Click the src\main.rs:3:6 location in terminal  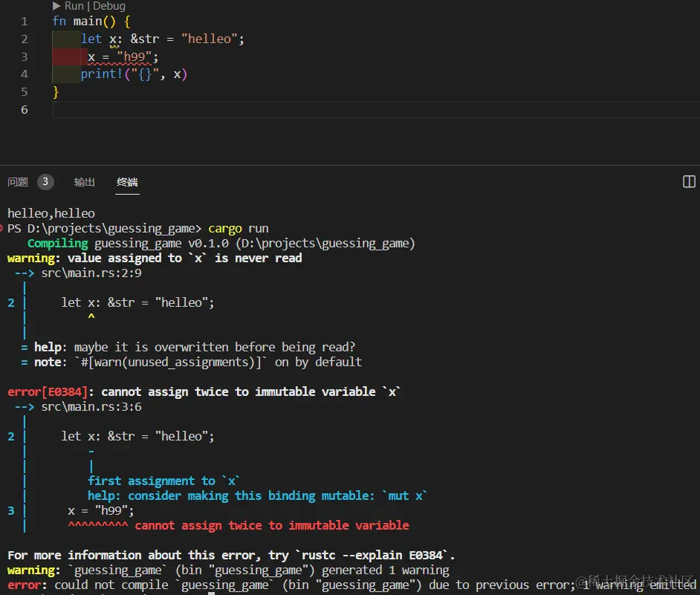click(91, 407)
